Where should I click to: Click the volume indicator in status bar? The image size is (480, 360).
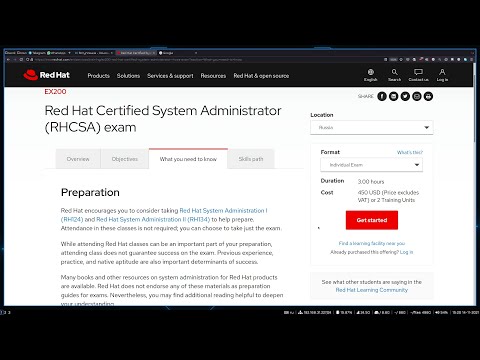(441, 312)
